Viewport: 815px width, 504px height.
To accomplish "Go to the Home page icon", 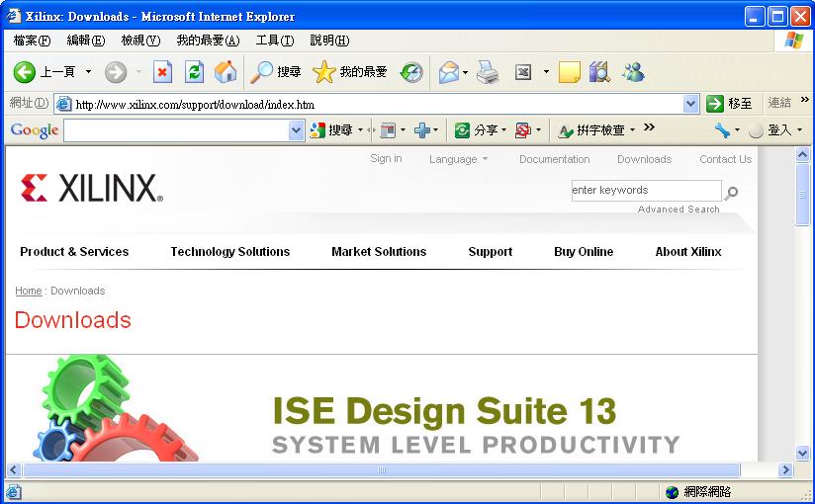I will tap(226, 72).
